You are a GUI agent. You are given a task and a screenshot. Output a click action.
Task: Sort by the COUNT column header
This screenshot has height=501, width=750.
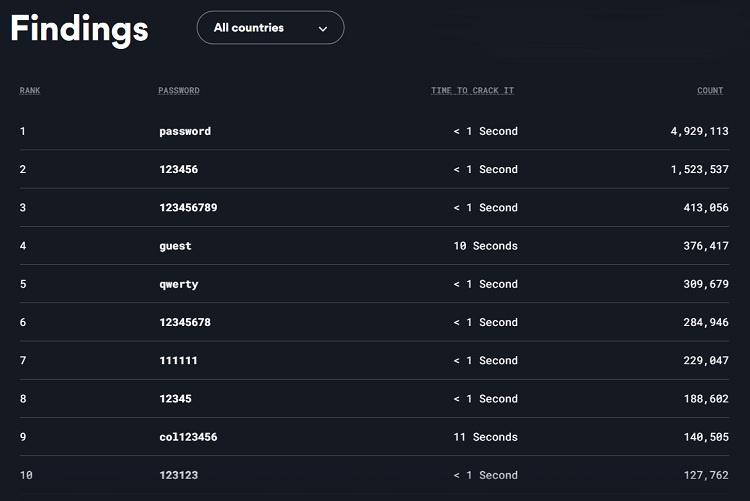point(710,91)
